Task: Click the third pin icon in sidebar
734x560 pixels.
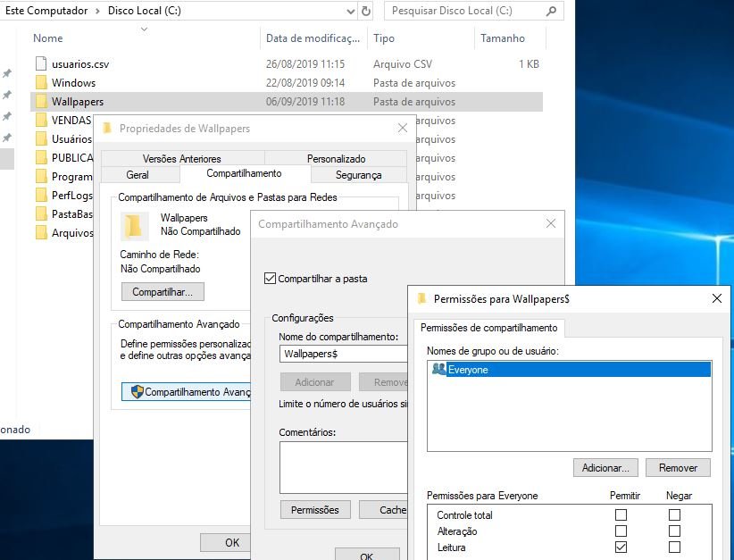Action: pyautogui.click(x=7, y=116)
